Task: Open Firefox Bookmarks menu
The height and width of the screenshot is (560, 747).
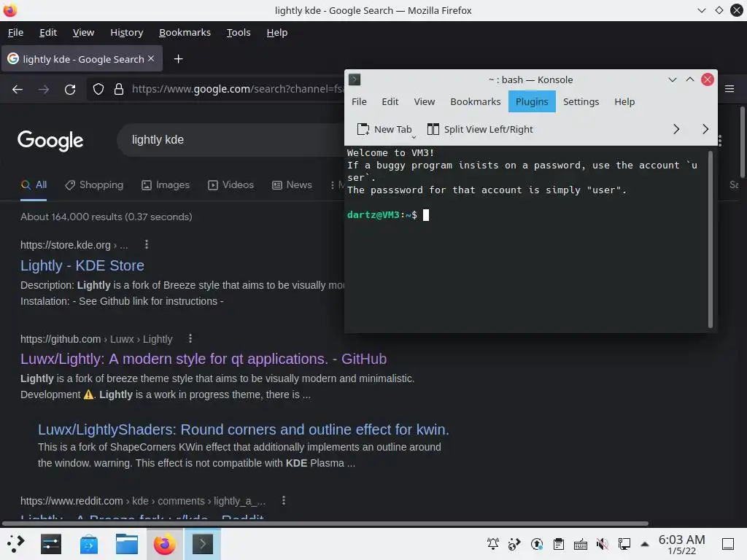Action: point(185,32)
